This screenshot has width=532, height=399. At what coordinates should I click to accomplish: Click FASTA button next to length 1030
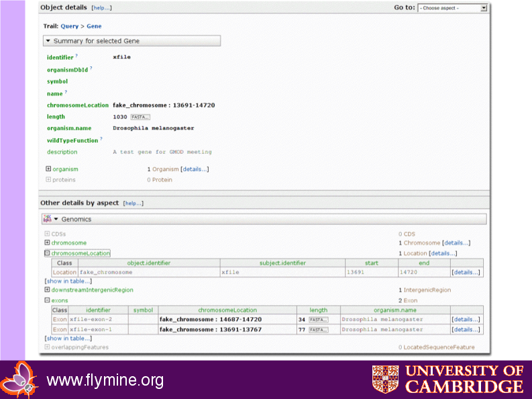pyautogui.click(x=140, y=117)
